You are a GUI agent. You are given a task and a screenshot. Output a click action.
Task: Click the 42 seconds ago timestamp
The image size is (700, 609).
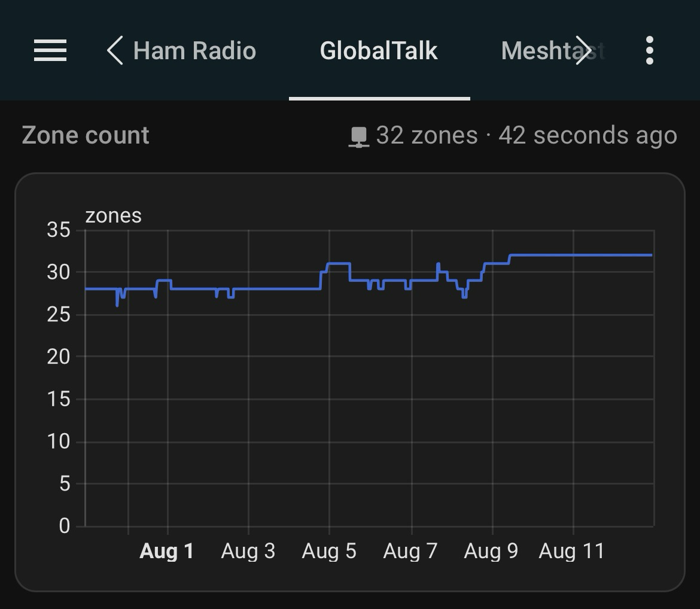click(588, 136)
